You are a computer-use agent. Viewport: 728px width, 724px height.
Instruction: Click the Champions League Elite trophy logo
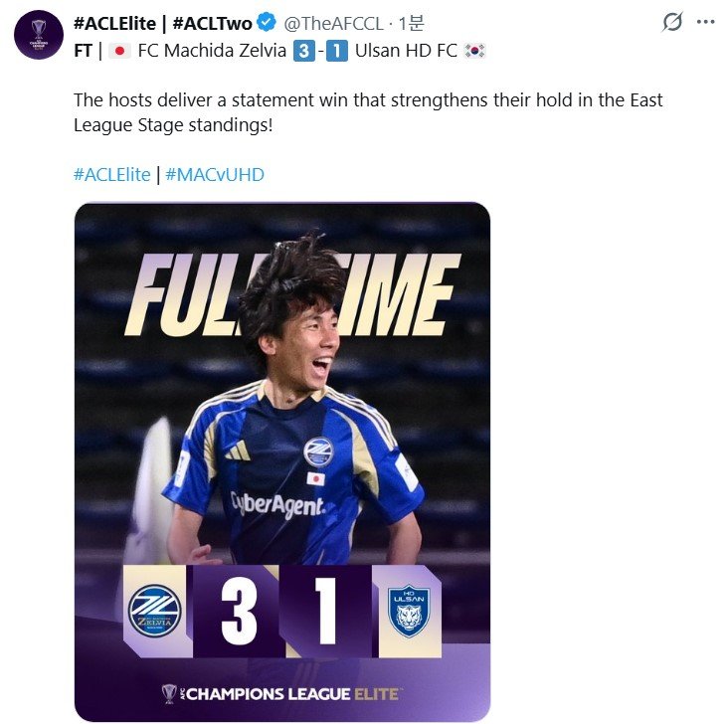tap(170, 692)
